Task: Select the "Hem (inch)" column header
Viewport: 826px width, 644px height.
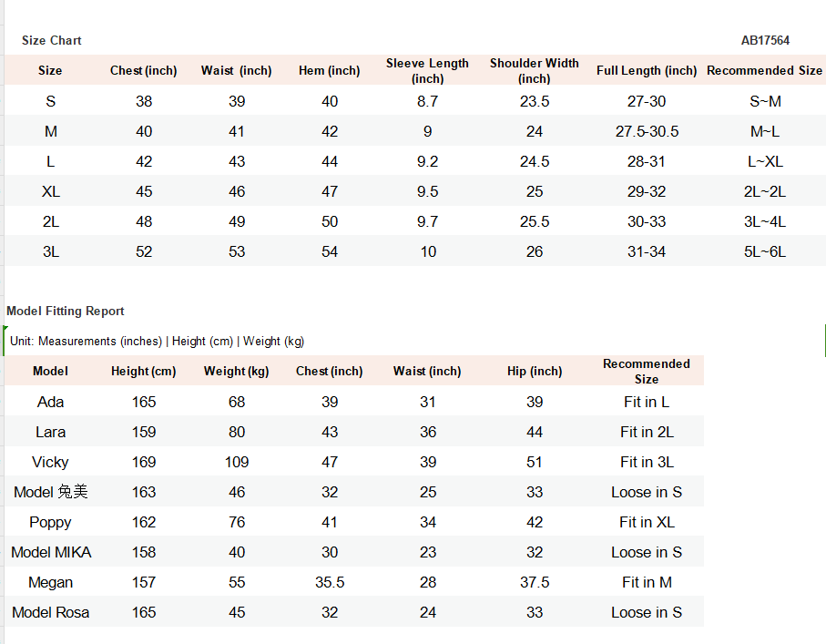Action: 329,70
